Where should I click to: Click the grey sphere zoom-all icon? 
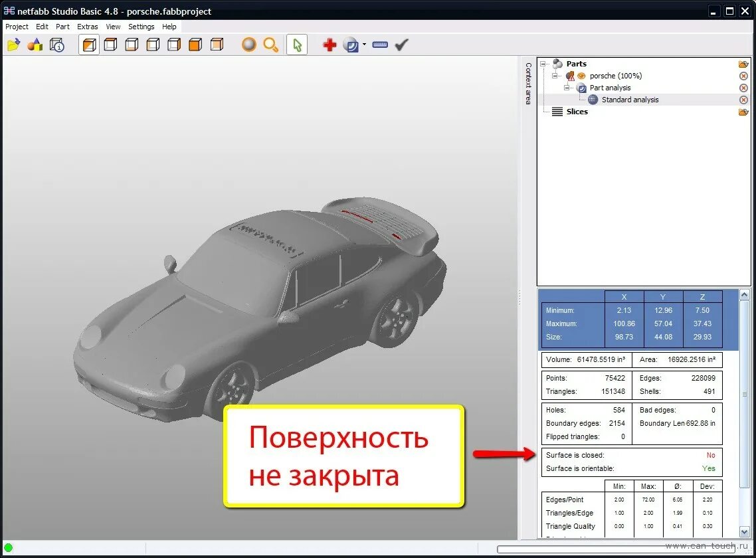[x=248, y=45]
